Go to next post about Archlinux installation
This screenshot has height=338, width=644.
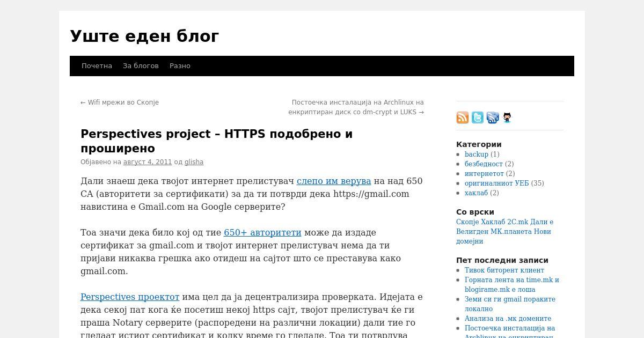(356, 107)
